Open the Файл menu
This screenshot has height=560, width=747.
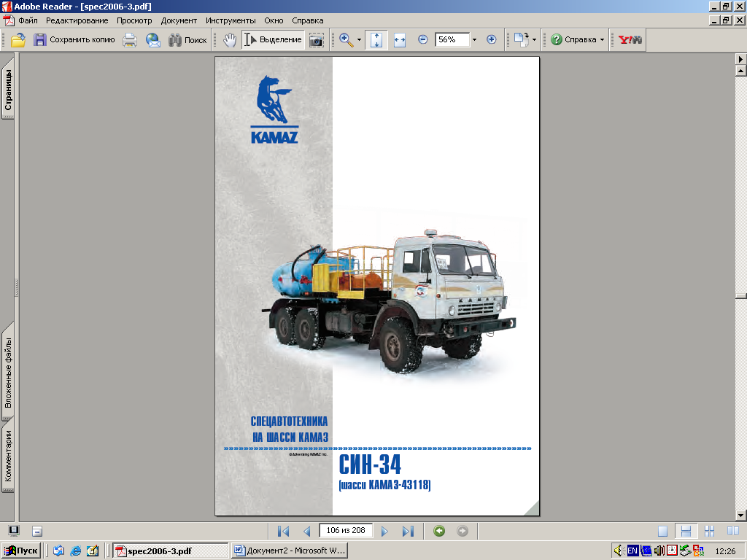pyautogui.click(x=28, y=20)
